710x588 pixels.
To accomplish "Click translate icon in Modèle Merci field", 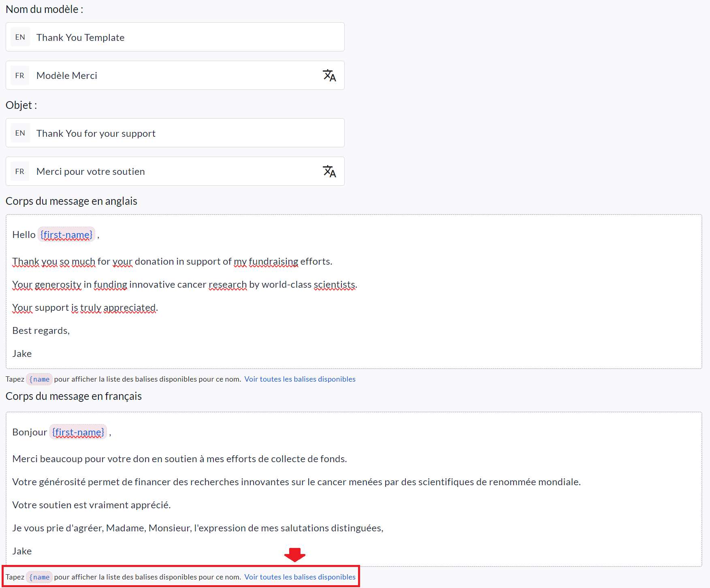I will (x=329, y=76).
